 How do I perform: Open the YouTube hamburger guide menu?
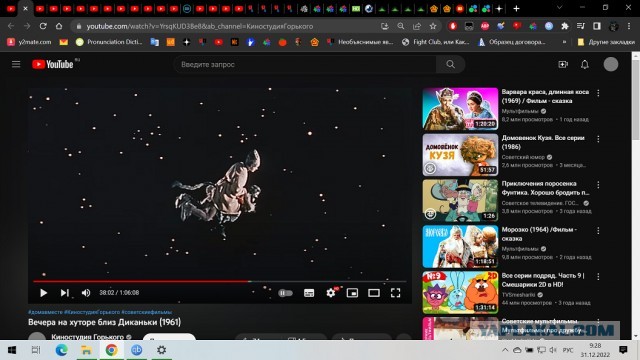[16, 64]
